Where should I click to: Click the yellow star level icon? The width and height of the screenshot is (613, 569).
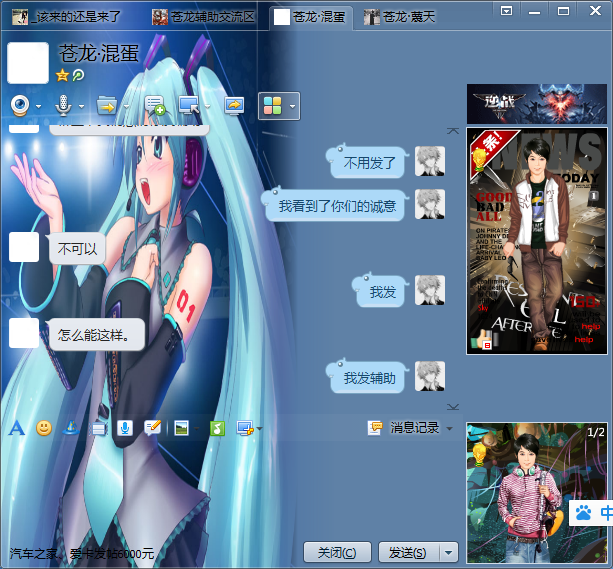[x=62, y=75]
